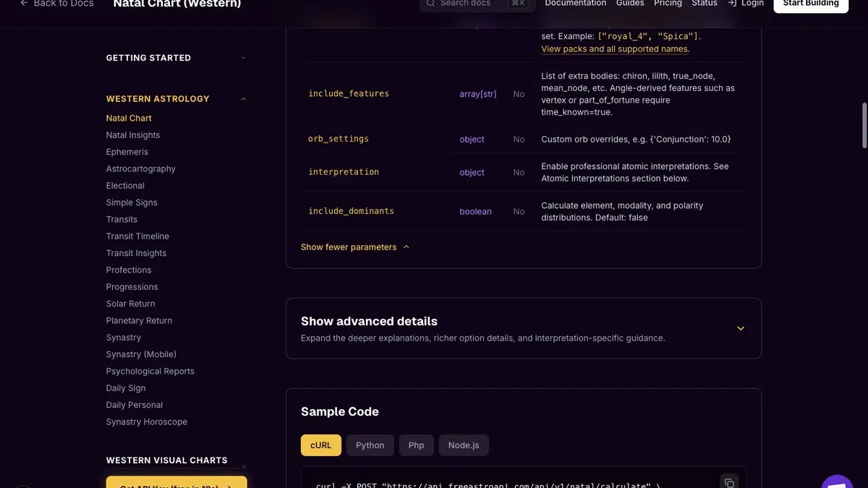Open Guides in top navigation
The width and height of the screenshot is (868, 488).
(630, 3)
